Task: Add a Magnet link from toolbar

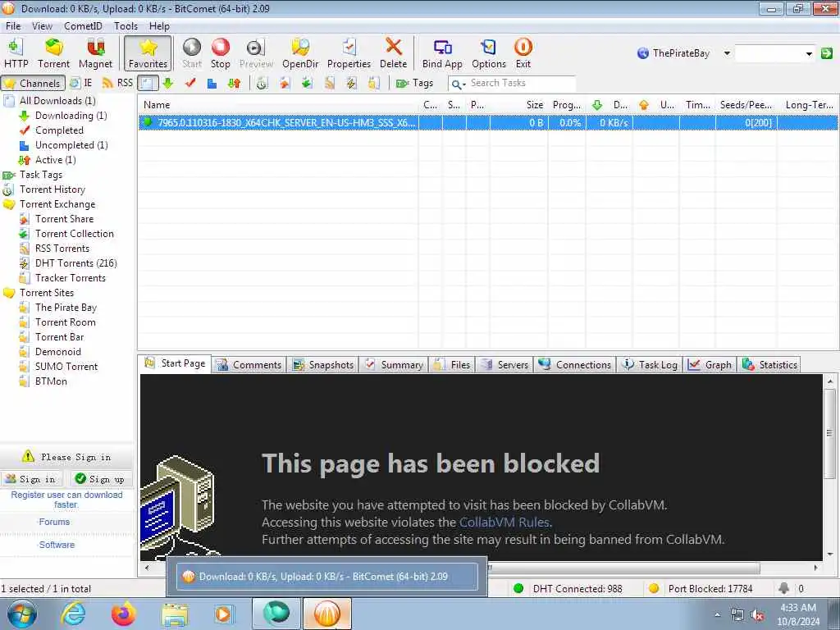Action: coord(95,53)
